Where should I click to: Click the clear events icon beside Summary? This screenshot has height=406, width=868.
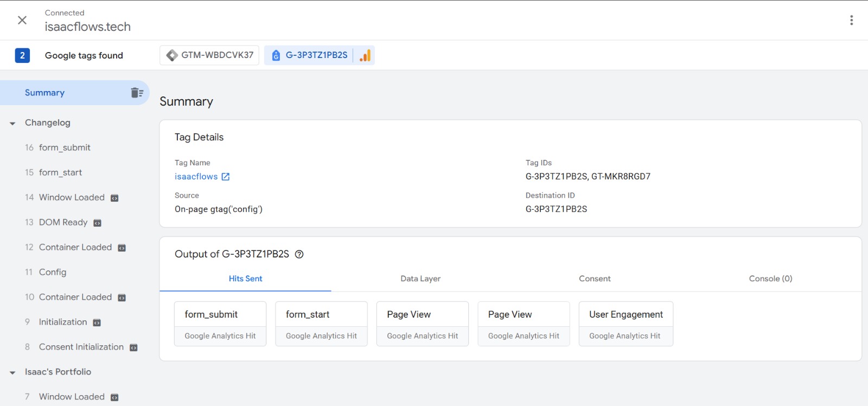coord(137,93)
